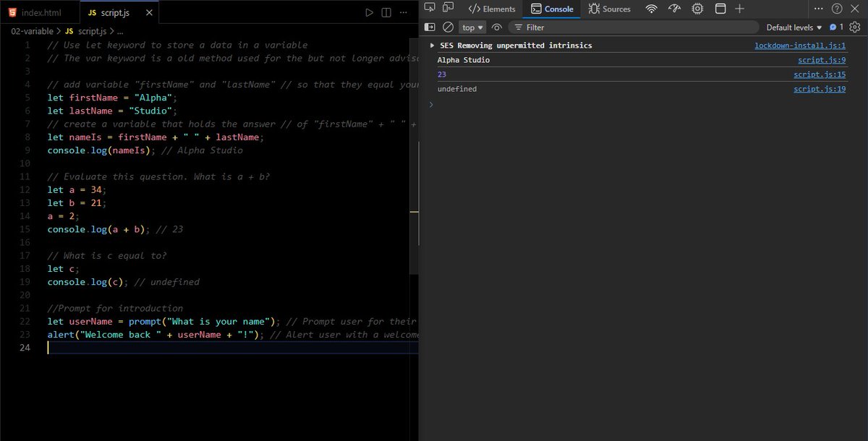Add more tools with the plus icon
The width and height of the screenshot is (868, 441).
(739, 9)
